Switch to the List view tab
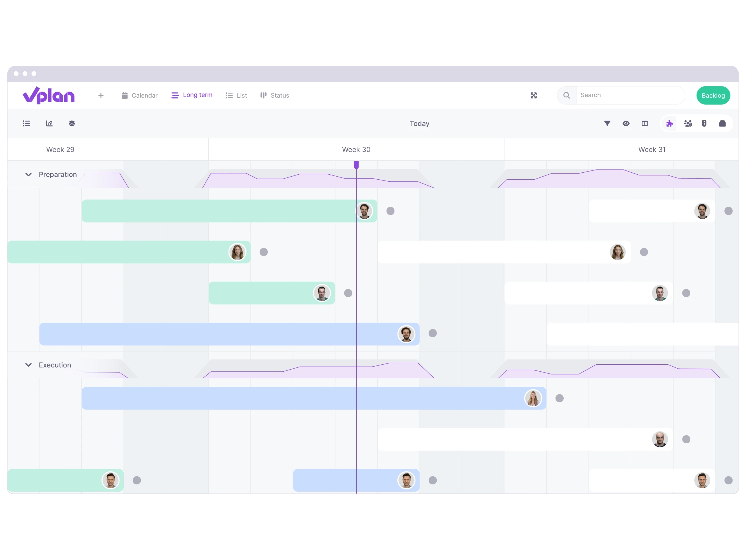746x560 pixels. click(x=236, y=95)
